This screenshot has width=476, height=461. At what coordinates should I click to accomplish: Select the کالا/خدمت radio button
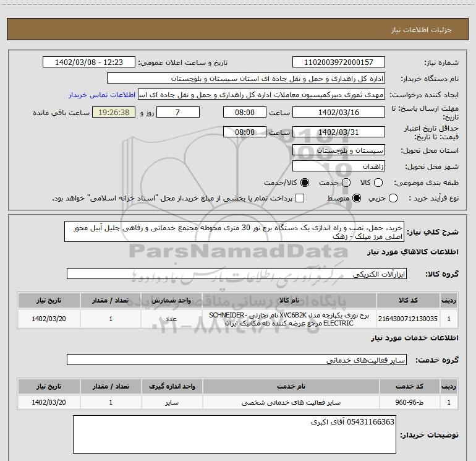tap(305, 183)
